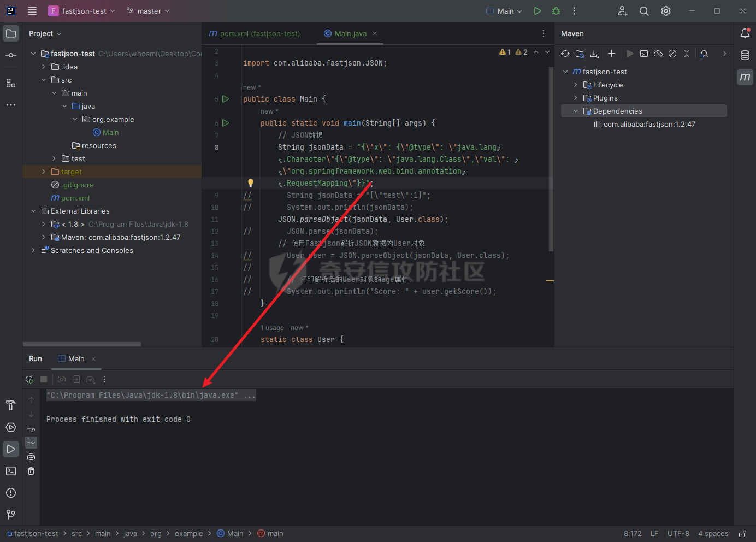The image size is (756, 542).
Task: Reload all Maven projects
Action: (x=565, y=54)
